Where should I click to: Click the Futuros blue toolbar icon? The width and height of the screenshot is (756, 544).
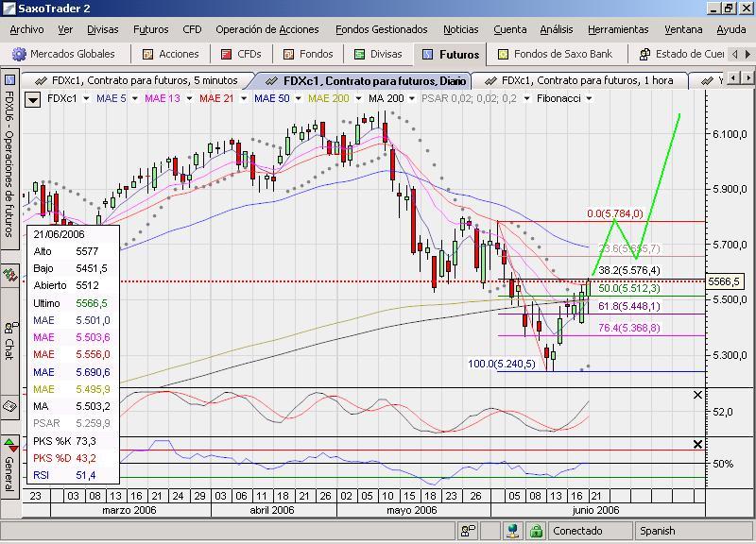tap(428, 55)
